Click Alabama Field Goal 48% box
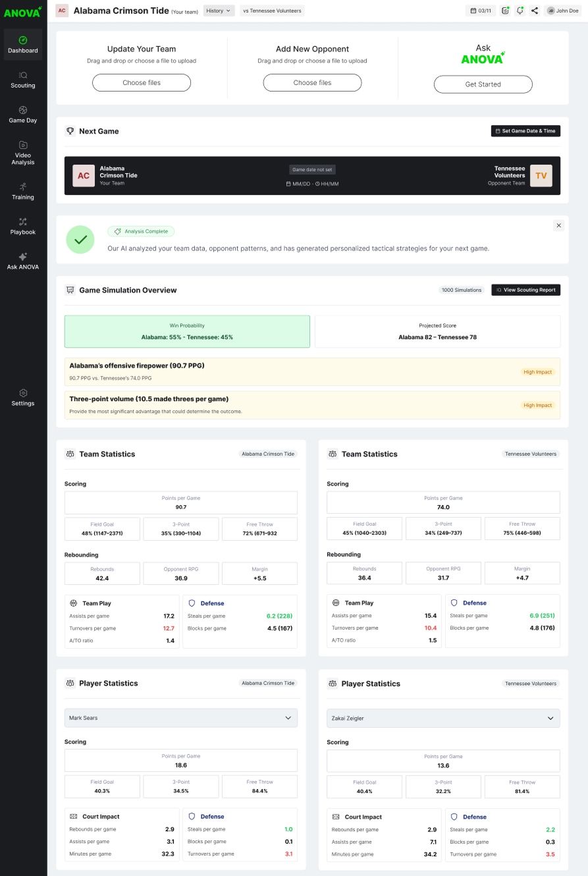 click(102, 529)
